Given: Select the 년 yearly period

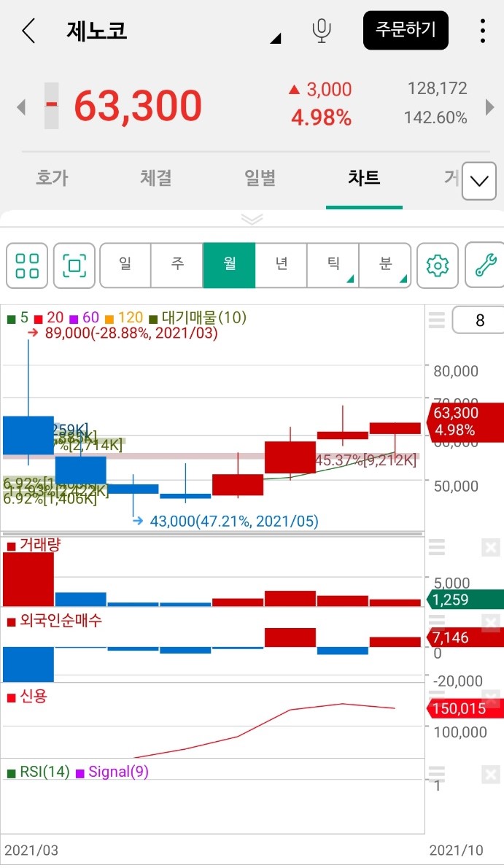Looking at the screenshot, I should click(x=282, y=266).
